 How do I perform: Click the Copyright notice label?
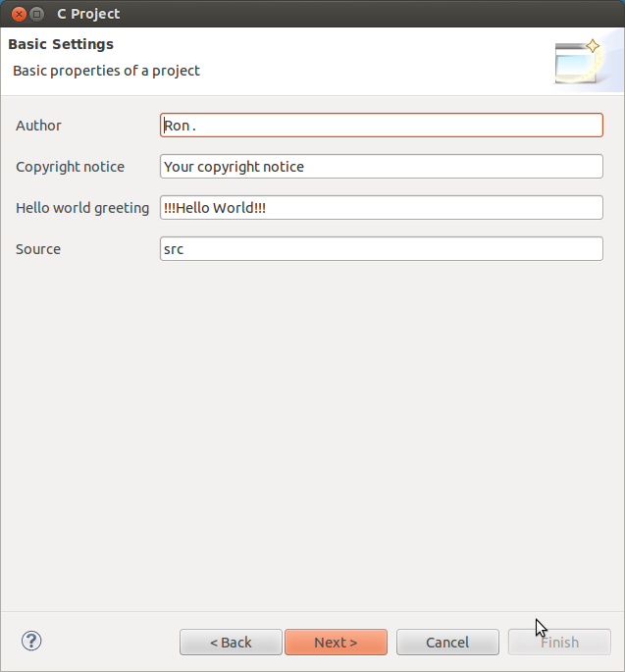tap(70, 167)
